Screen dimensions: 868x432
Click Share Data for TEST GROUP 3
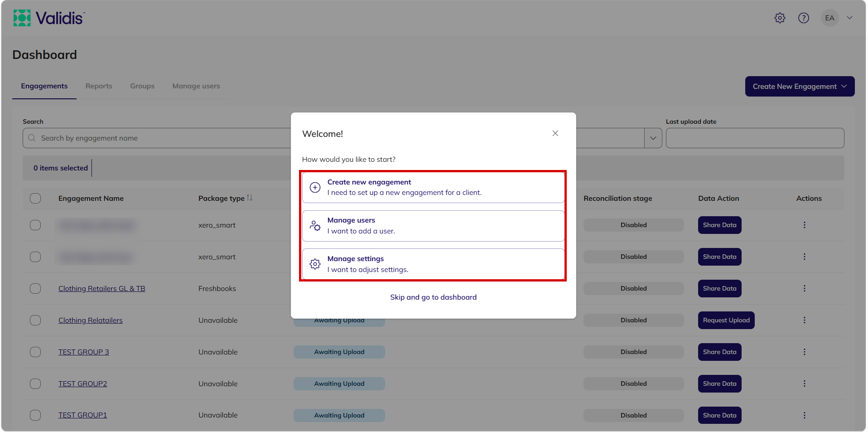tap(719, 352)
